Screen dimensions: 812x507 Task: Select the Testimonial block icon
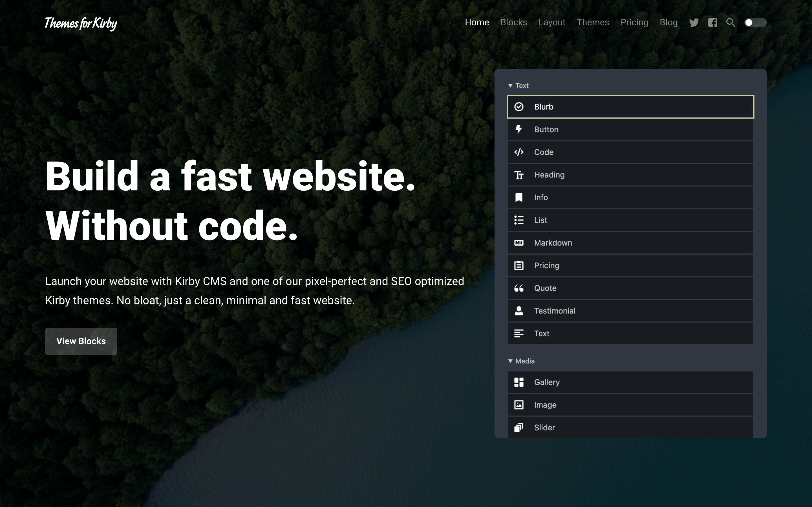pyautogui.click(x=518, y=311)
